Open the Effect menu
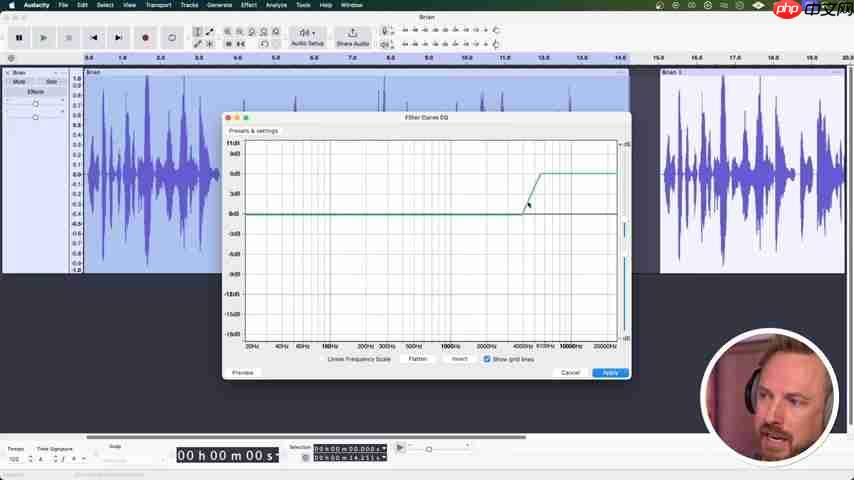The image size is (854, 480). [x=249, y=5]
